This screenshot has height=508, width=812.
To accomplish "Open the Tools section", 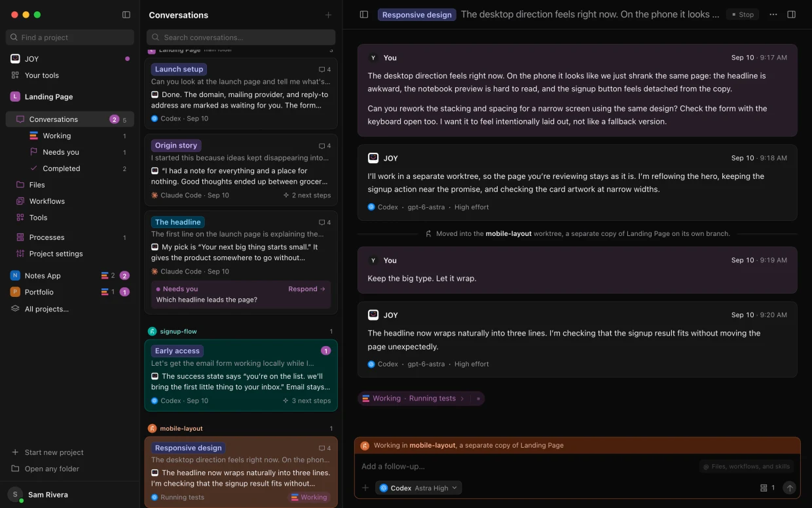I will (69, 218).
